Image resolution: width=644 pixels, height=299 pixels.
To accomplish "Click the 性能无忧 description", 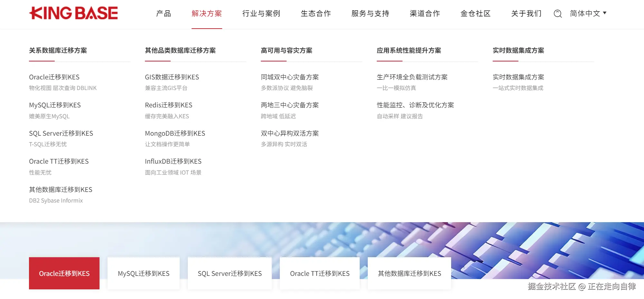I will pyautogui.click(x=40, y=173).
